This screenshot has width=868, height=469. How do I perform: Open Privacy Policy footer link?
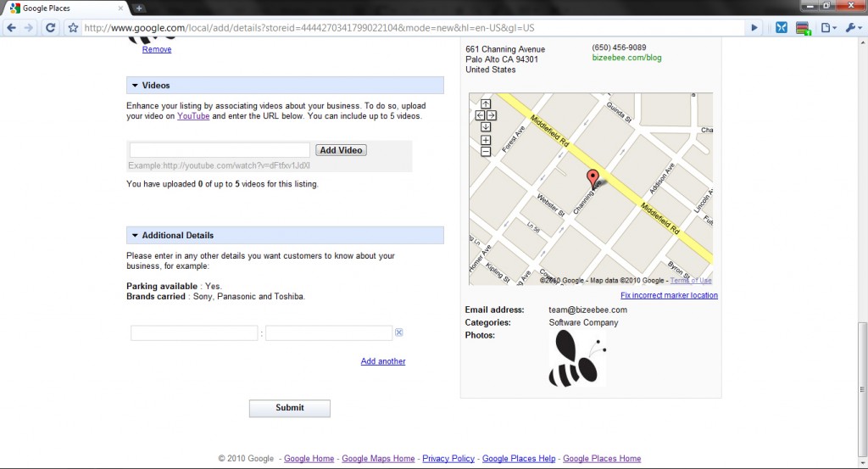tap(448, 459)
